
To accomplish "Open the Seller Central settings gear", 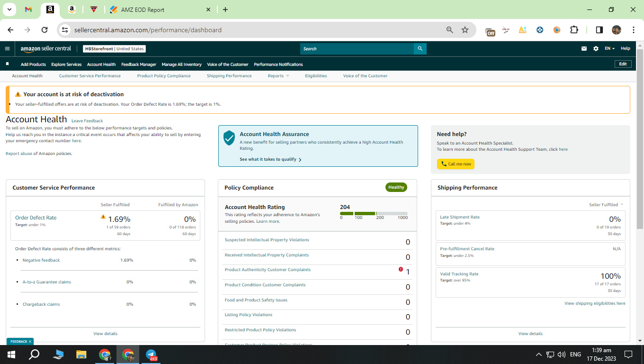I will pyautogui.click(x=596, y=48).
